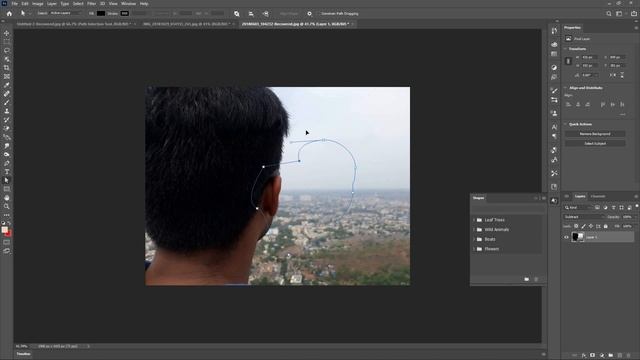Image resolution: width=640 pixels, height=360 pixels.
Task: Open Path alignment icon in options bar
Action: pyautogui.click(x=251, y=13)
